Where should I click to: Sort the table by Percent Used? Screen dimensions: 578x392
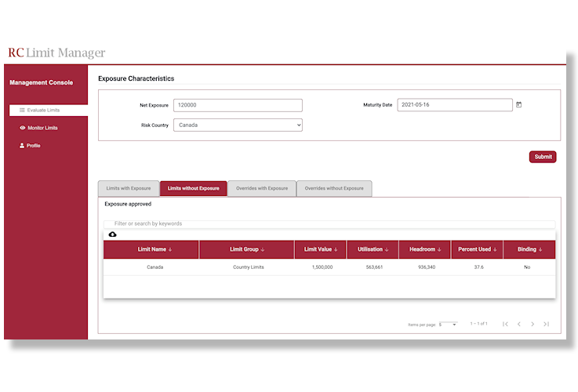[477, 249]
